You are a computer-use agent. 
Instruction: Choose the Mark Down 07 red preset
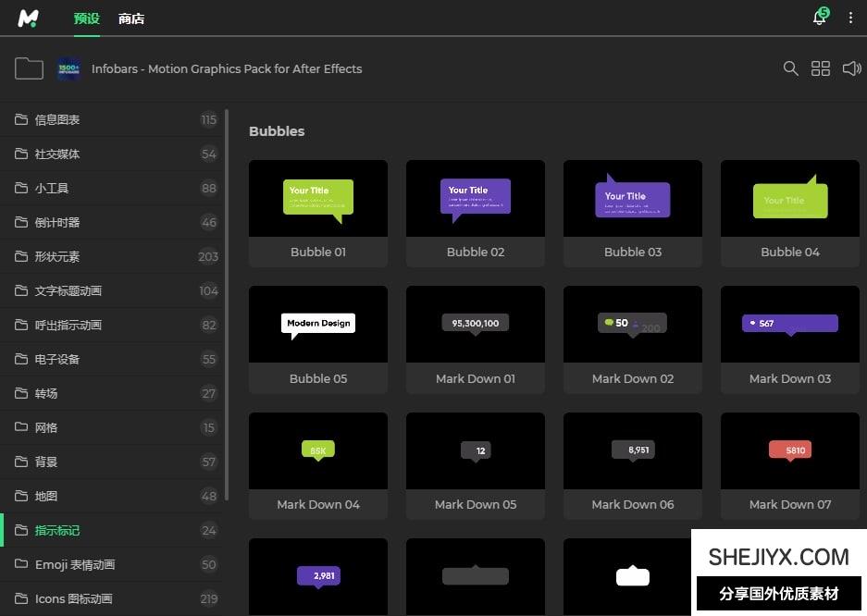coord(790,451)
